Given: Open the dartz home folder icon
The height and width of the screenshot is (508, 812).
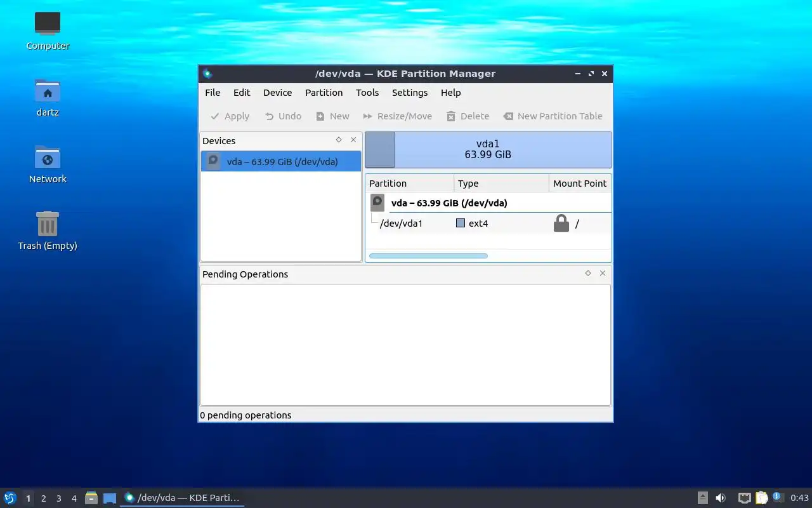Looking at the screenshot, I should (x=48, y=97).
